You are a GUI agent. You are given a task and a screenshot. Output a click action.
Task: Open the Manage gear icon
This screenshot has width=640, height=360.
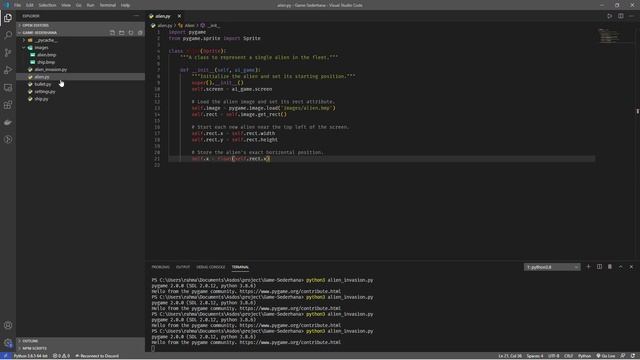8,343
